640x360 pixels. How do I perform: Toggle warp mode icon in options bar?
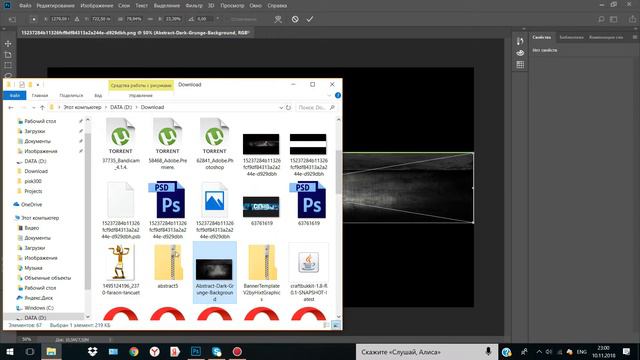click(x=278, y=19)
